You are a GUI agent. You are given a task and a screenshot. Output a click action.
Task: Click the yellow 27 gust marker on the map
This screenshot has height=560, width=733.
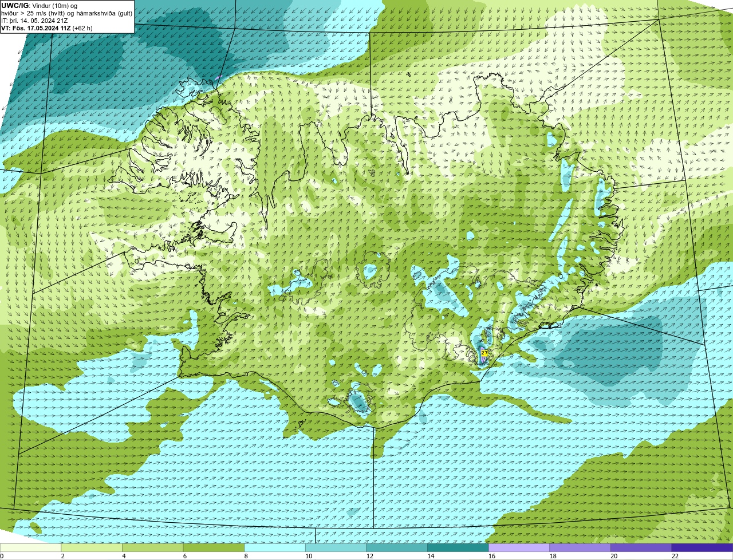(484, 353)
